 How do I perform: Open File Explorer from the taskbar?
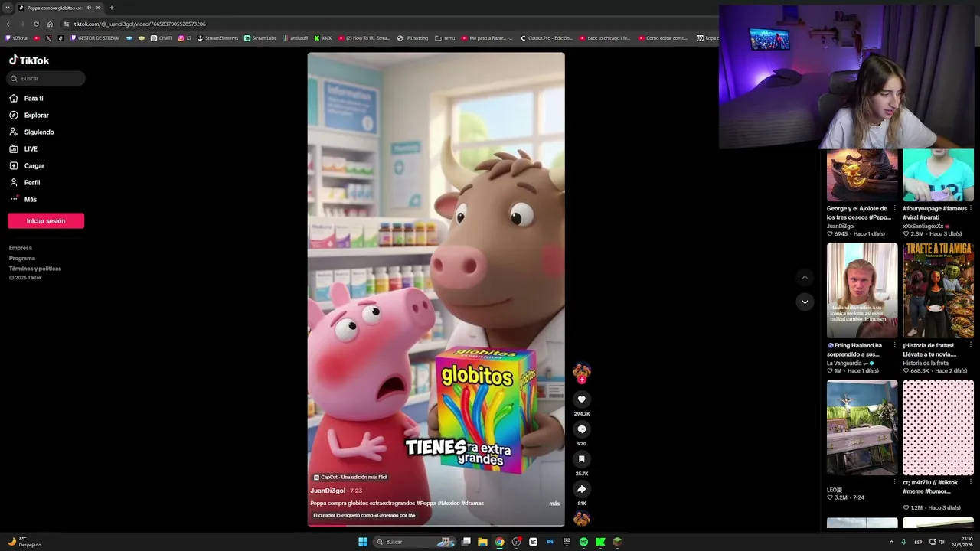[482, 542]
